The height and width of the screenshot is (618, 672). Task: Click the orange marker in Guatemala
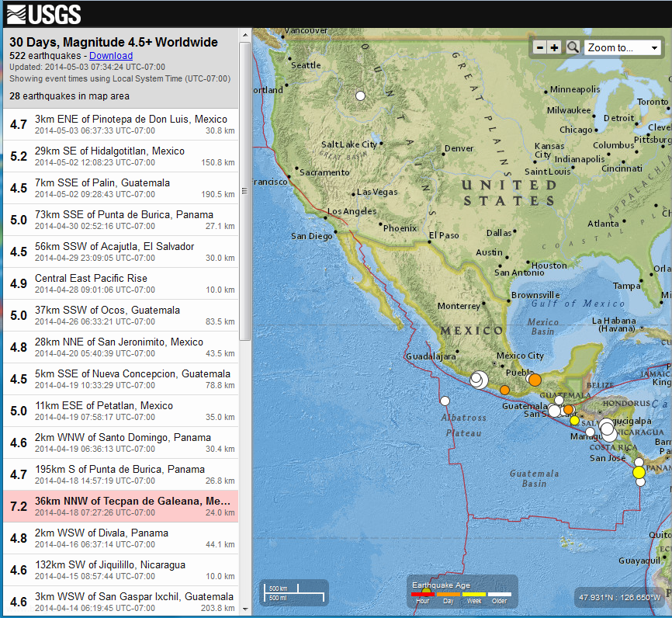[x=568, y=410]
